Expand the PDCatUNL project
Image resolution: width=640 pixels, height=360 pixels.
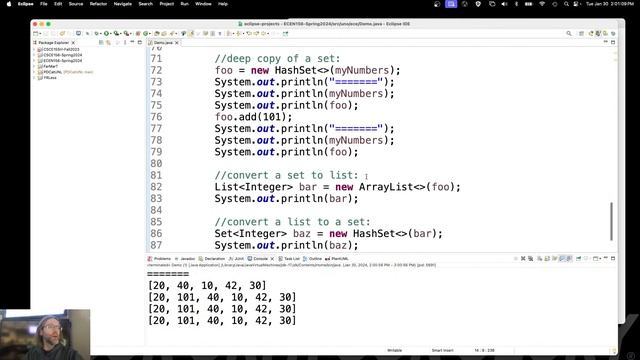(34, 72)
